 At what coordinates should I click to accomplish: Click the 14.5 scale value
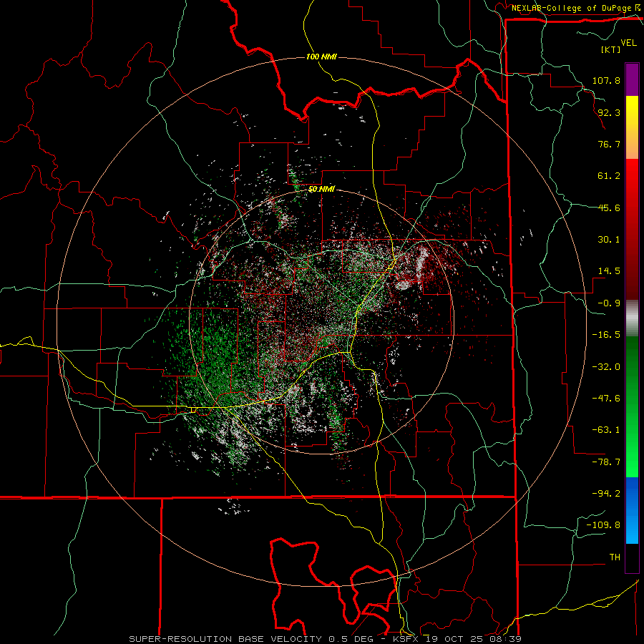pyautogui.click(x=609, y=271)
